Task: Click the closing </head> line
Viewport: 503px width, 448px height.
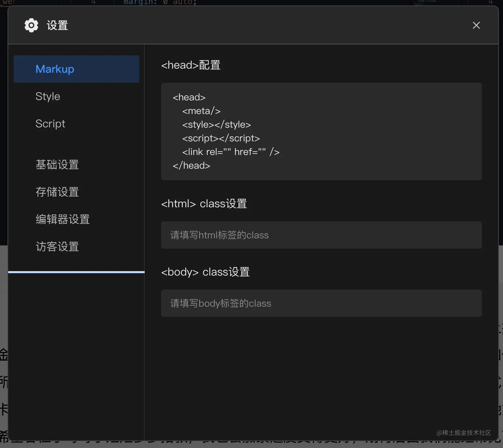Action: (191, 166)
